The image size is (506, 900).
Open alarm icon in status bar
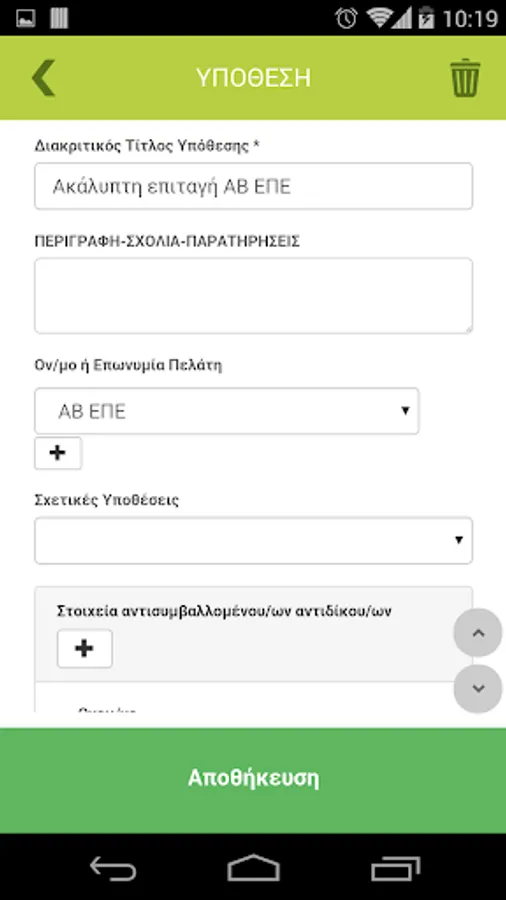(x=347, y=18)
